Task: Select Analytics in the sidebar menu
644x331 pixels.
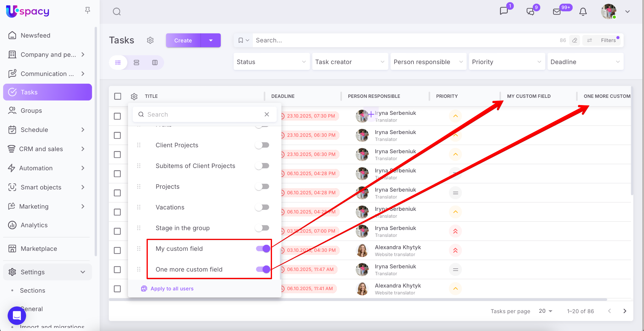Action: [34, 225]
